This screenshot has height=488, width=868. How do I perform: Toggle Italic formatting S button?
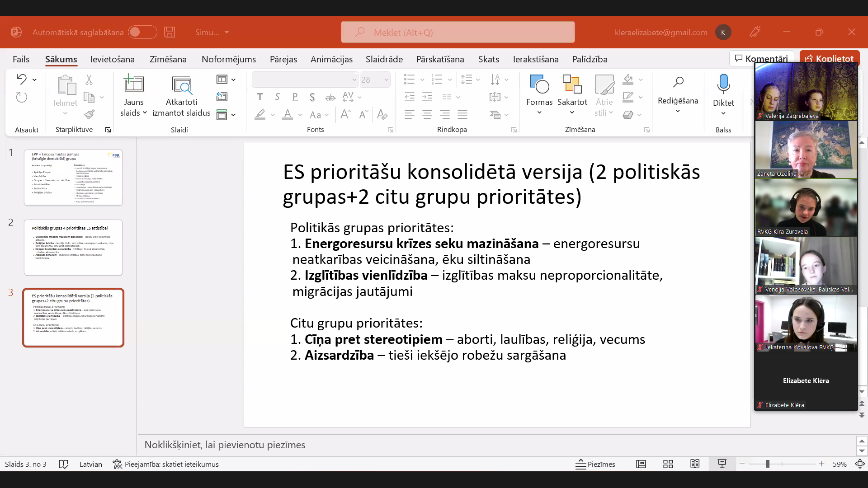click(x=277, y=97)
